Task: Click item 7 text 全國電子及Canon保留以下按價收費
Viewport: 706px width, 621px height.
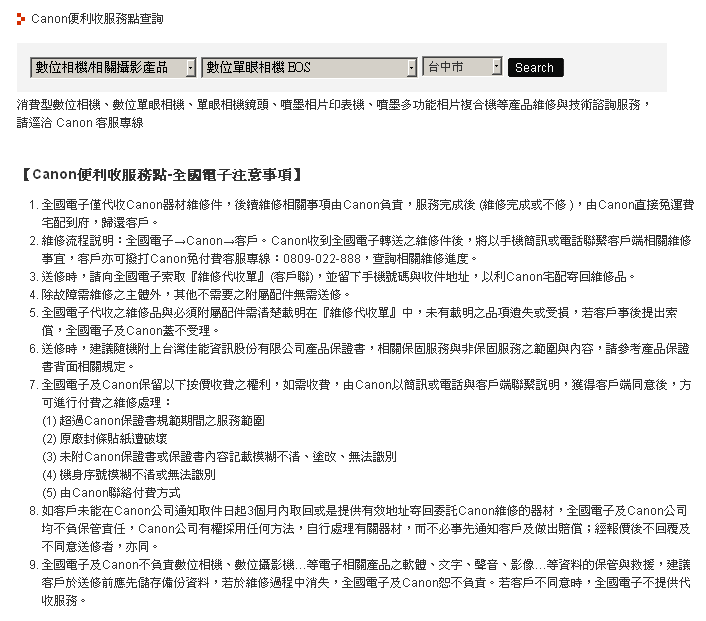Action: point(156,385)
